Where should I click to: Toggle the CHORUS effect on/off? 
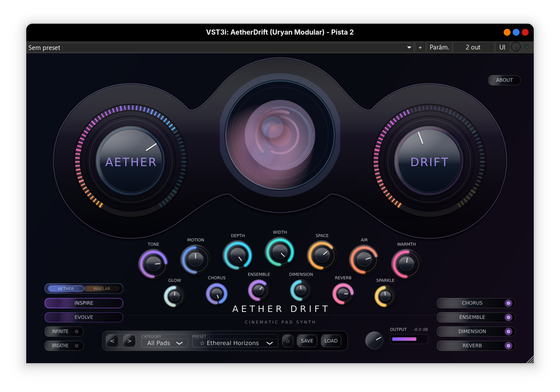tap(476, 303)
